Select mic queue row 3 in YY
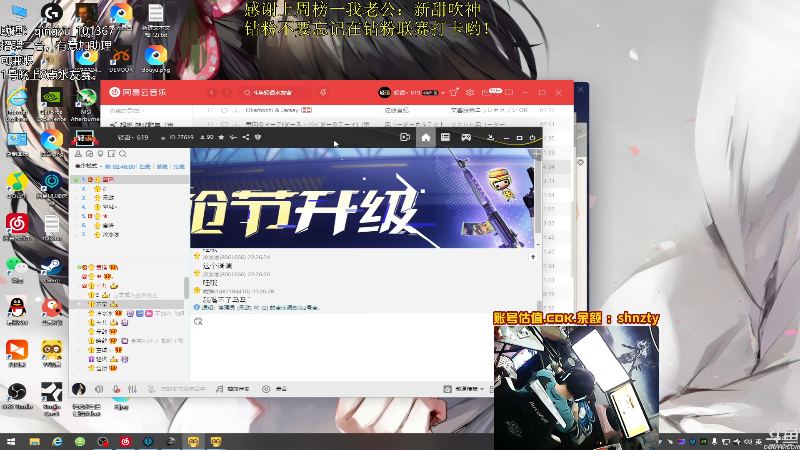The image size is (800, 450). coord(130,197)
